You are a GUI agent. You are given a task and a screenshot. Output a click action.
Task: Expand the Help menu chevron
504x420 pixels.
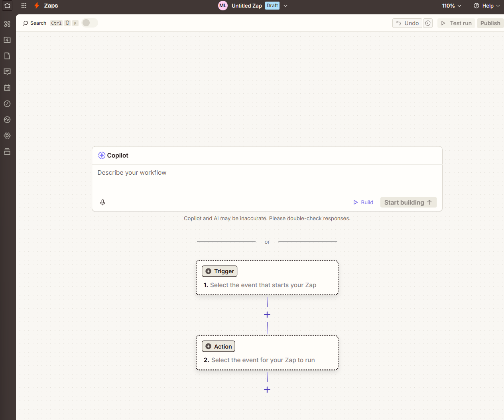click(498, 6)
